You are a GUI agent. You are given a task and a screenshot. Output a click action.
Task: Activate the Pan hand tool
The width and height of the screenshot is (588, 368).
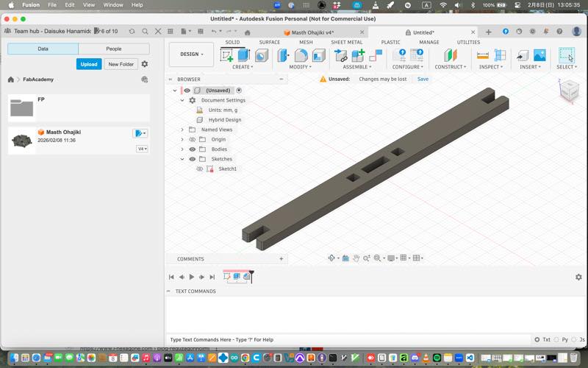(356, 258)
